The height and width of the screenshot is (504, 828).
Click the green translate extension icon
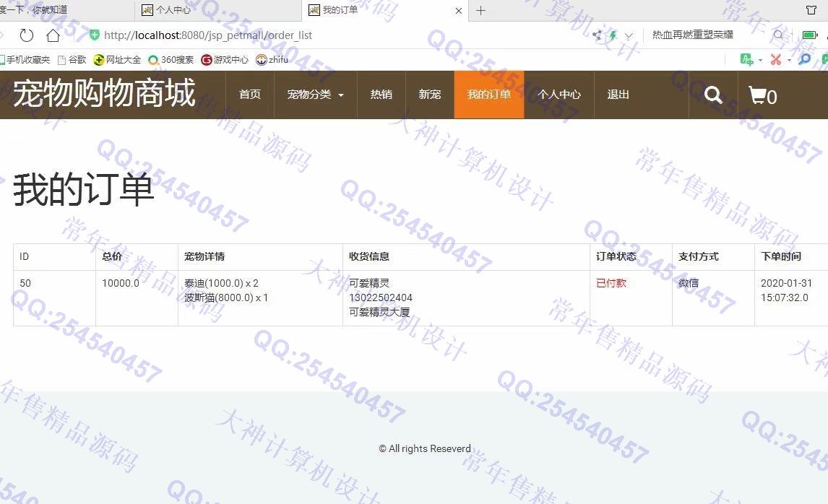[x=746, y=60]
